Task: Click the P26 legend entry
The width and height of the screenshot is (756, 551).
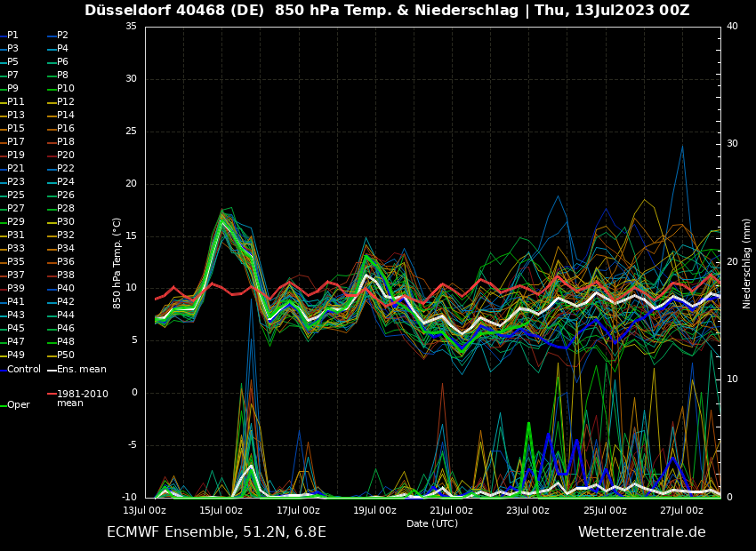Action: tap(66, 196)
